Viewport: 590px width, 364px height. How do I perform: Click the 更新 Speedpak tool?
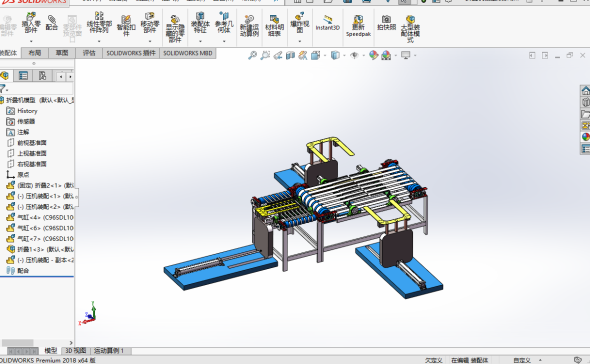358,26
